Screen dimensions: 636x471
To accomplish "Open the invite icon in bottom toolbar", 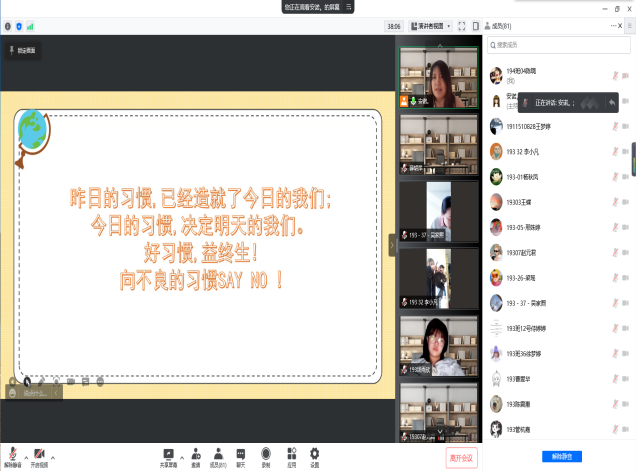I will click(195, 453).
